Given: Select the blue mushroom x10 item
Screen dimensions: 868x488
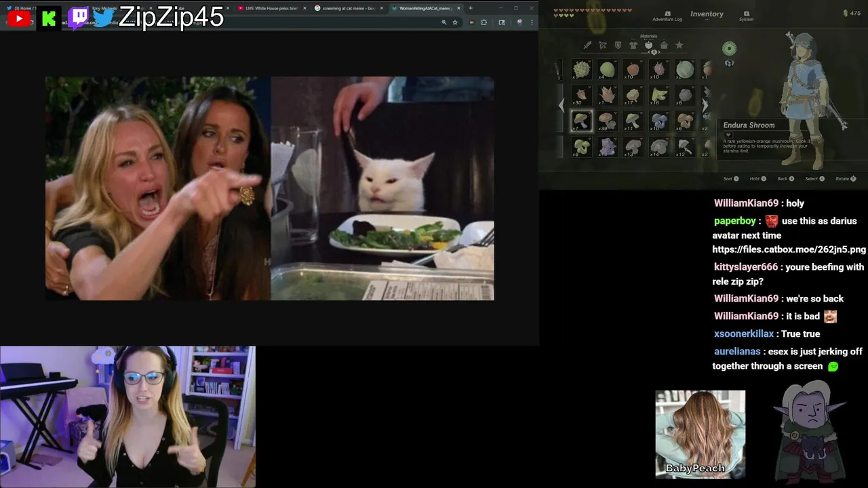Looking at the screenshot, I should [658, 121].
